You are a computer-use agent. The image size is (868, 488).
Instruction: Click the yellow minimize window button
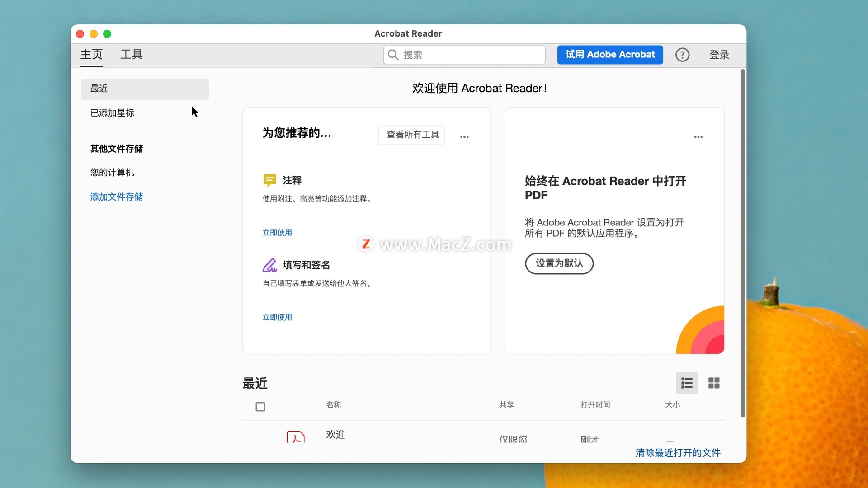(x=94, y=34)
